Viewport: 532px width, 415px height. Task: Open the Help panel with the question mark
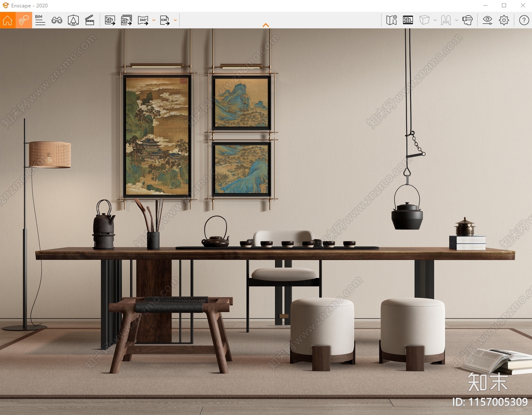524,20
